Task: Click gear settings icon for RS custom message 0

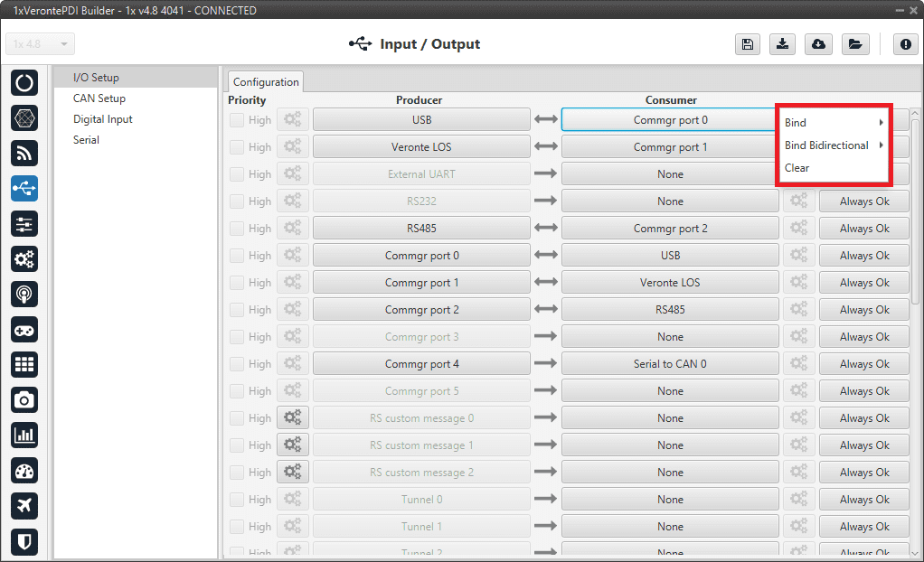Action: pos(292,417)
